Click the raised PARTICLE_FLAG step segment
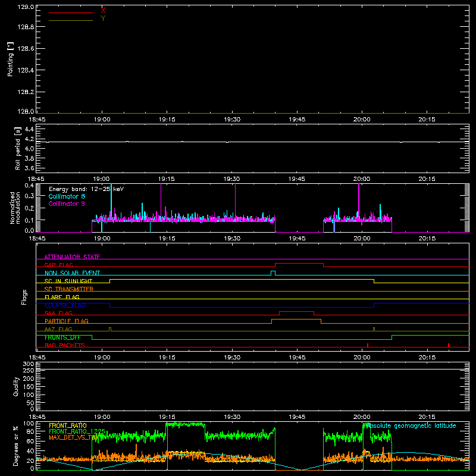The height and width of the screenshot is (476, 476). click(x=296, y=320)
